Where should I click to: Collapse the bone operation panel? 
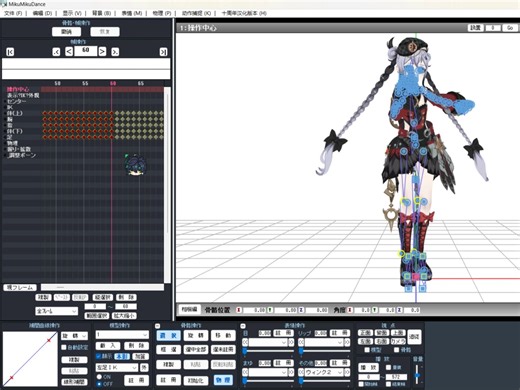(x=157, y=326)
